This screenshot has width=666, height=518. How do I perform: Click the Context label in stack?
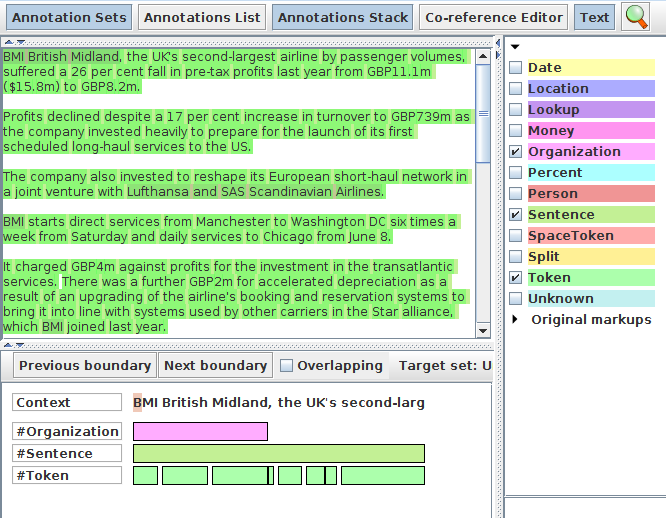67,402
